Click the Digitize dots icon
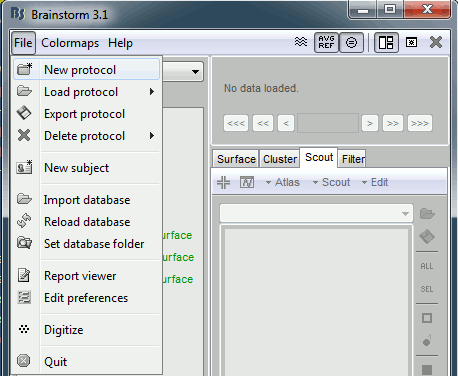This screenshot has width=458, height=376. tap(24, 329)
